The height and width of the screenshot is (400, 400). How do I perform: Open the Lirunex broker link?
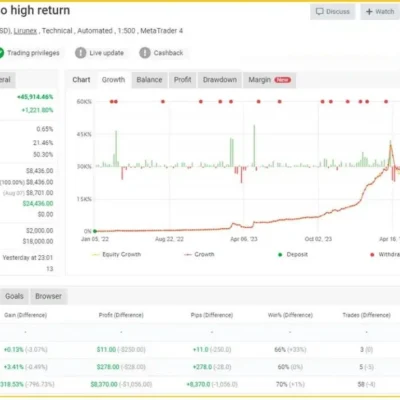25,31
